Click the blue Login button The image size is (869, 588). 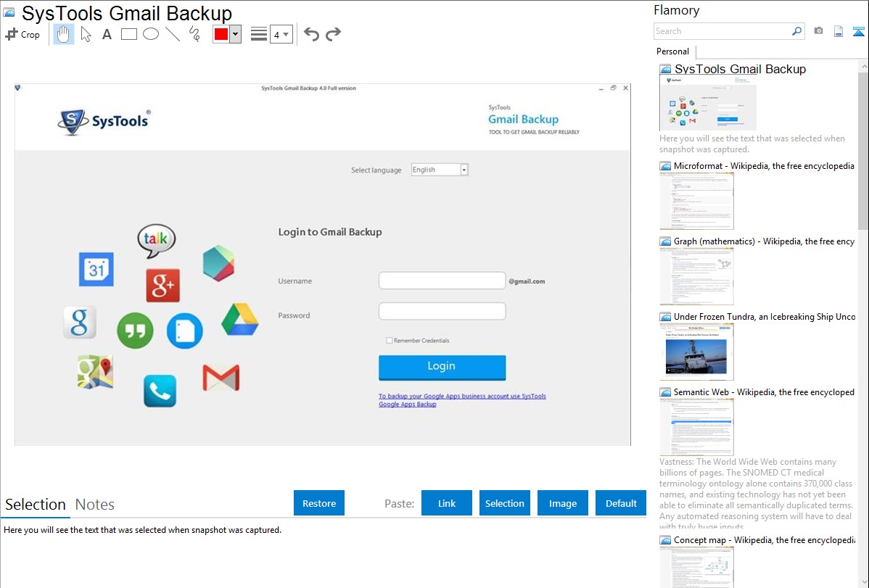442,367
